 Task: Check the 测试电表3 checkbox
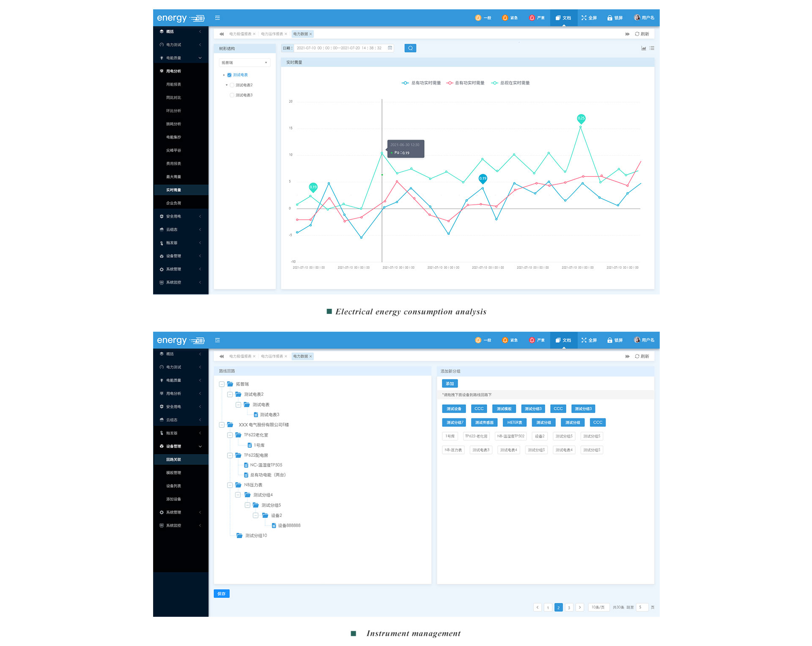click(x=232, y=95)
